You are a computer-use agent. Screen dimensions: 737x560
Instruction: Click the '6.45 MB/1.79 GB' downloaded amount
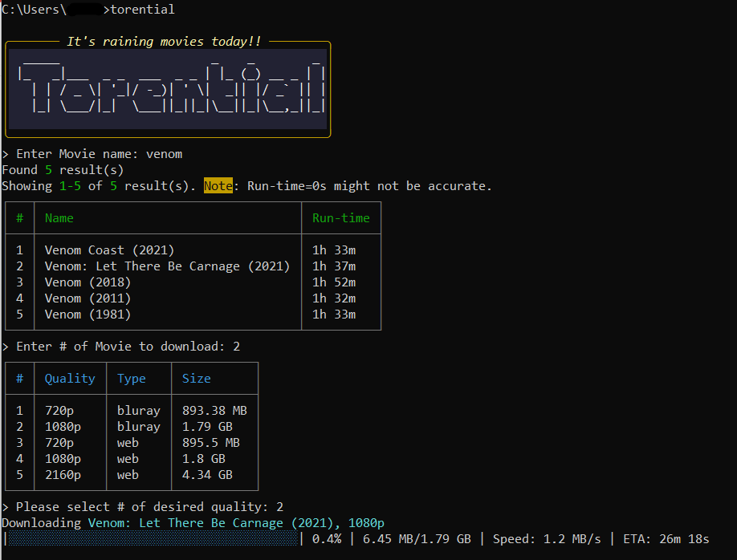point(417,539)
